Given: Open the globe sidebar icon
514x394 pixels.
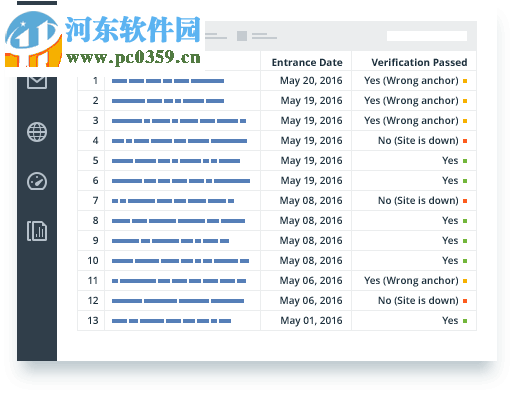Looking at the screenshot, I should [37, 132].
